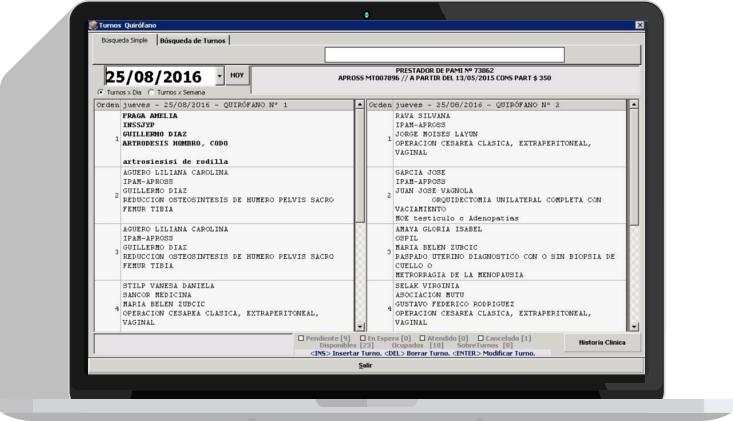Toggle the Pendiente [9] checkbox

(301, 338)
